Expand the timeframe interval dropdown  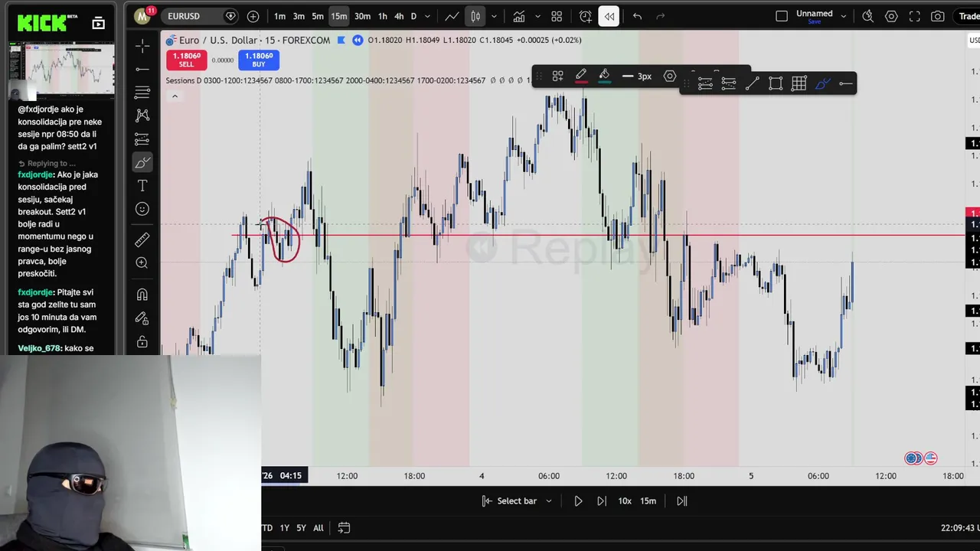427,16
